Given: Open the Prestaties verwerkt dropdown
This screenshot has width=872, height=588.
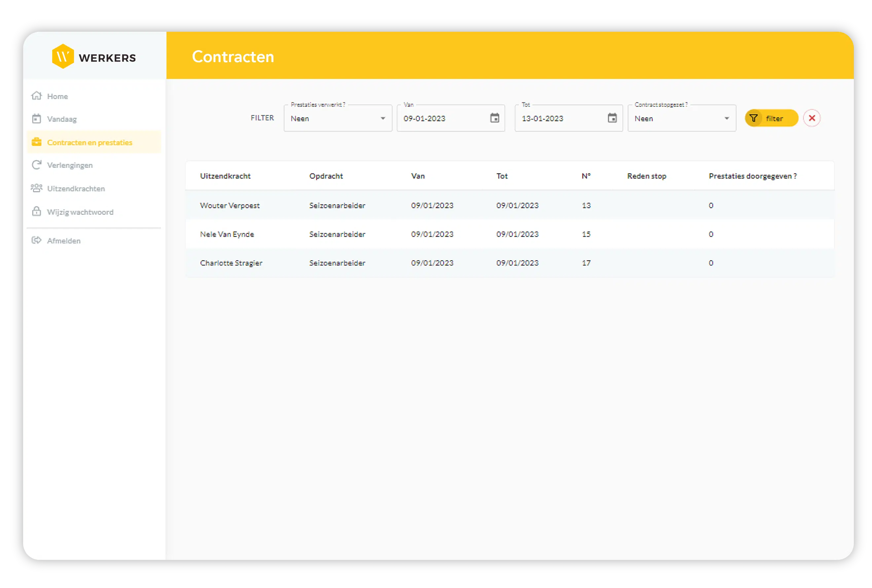Looking at the screenshot, I should (x=337, y=118).
